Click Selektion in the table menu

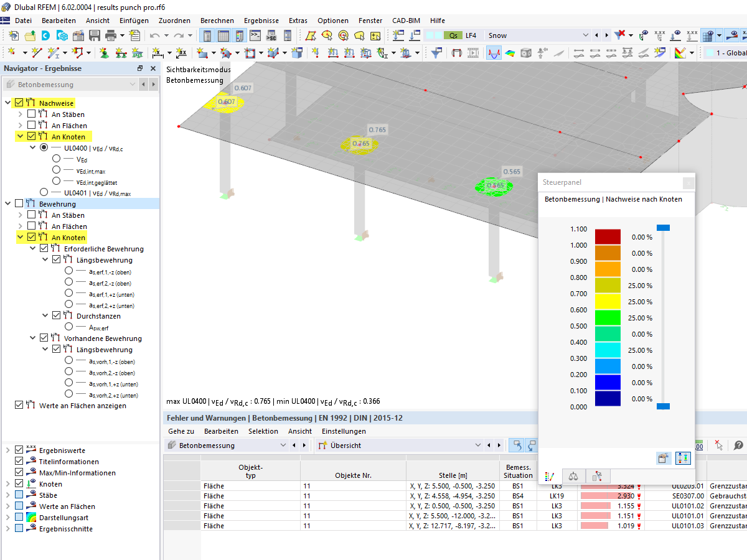tap(263, 431)
